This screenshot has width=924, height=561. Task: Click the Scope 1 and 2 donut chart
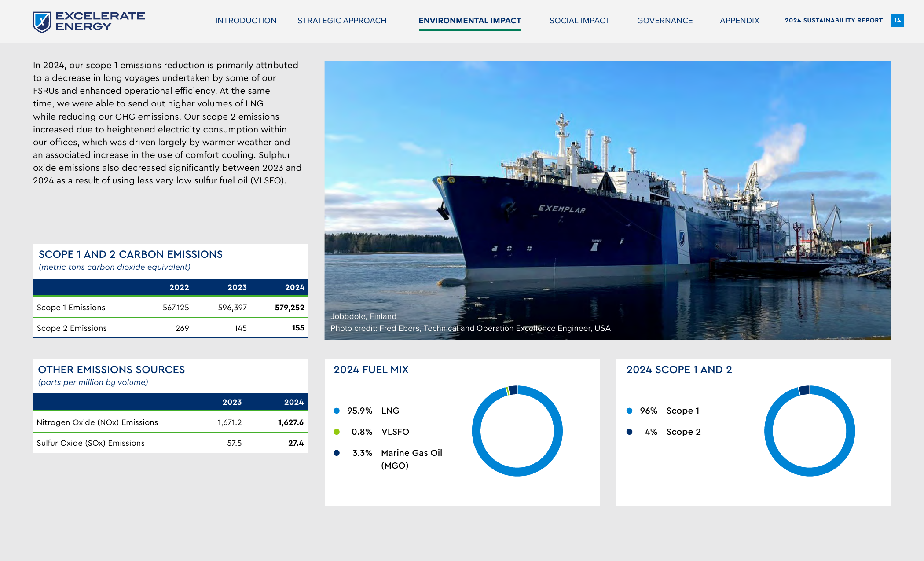[810, 431]
